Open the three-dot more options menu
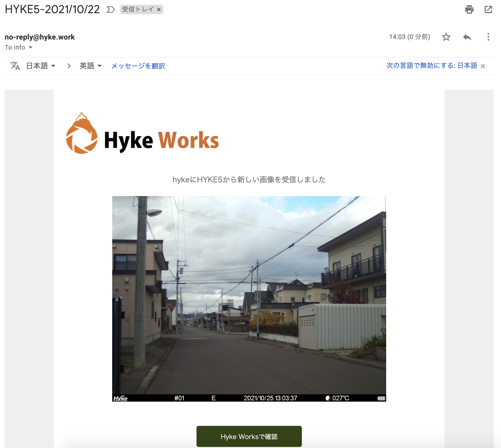 click(488, 37)
